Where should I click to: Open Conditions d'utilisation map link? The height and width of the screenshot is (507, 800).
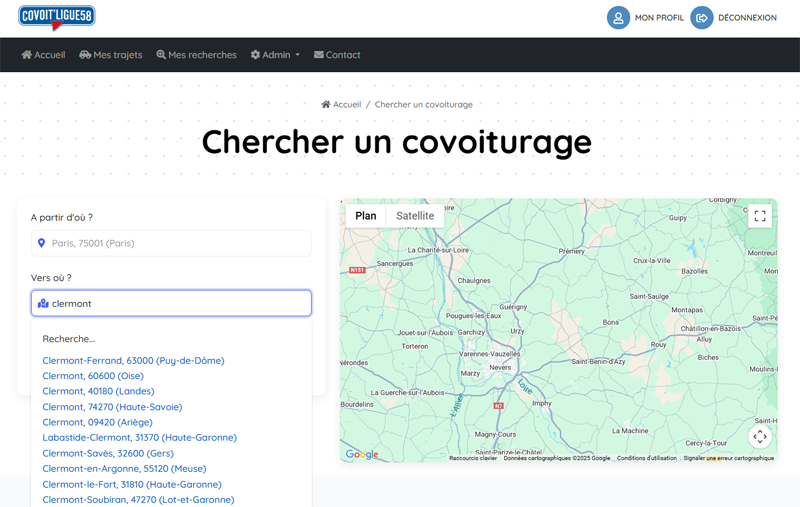coord(647,458)
